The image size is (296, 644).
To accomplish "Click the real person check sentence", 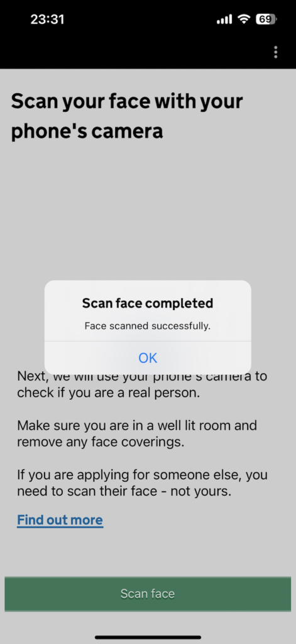I will [142, 384].
